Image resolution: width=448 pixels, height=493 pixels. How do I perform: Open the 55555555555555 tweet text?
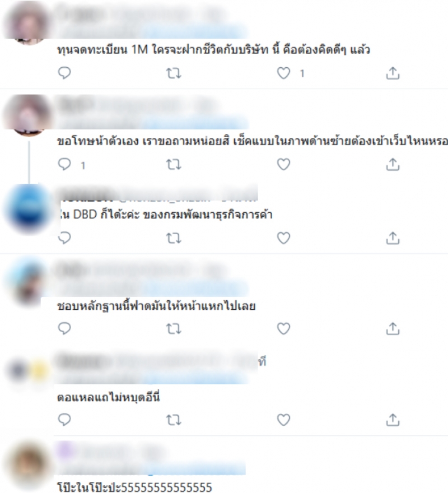(134, 487)
